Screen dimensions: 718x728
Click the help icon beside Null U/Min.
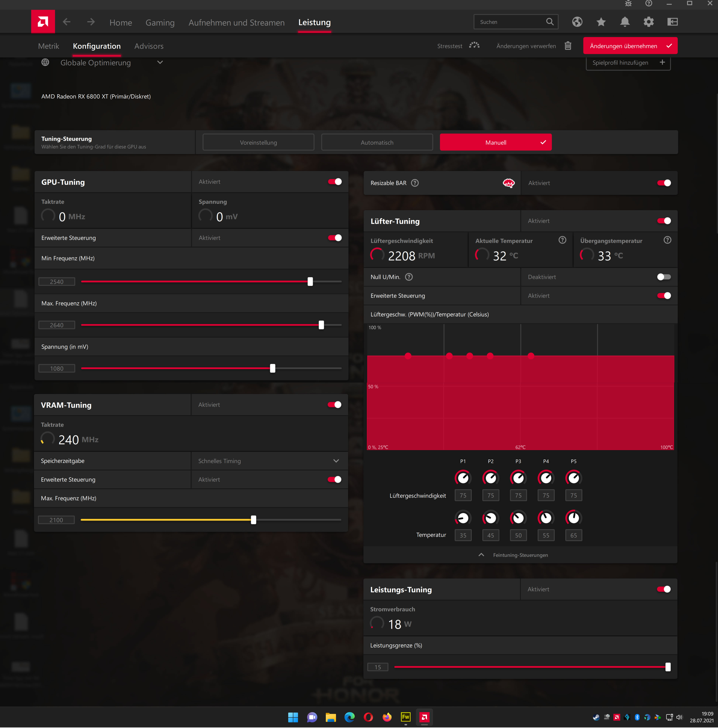pyautogui.click(x=409, y=276)
